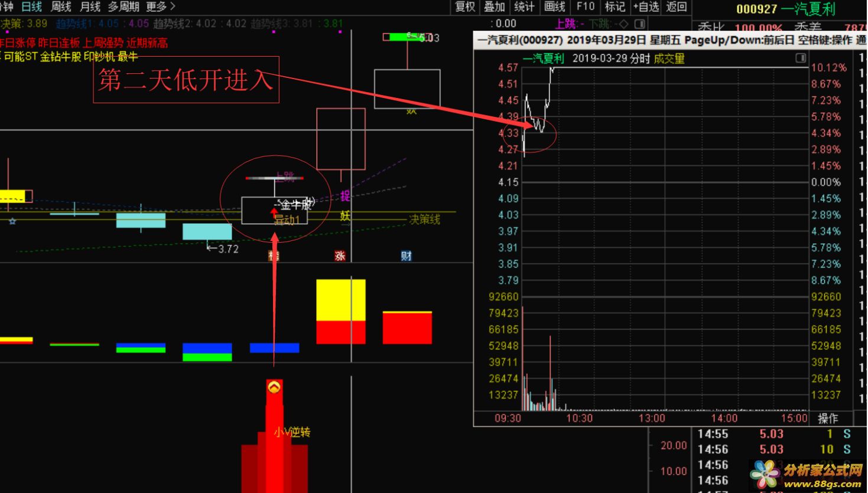Click the 92660 volume scale label on left
The width and height of the screenshot is (868, 493).
(503, 296)
